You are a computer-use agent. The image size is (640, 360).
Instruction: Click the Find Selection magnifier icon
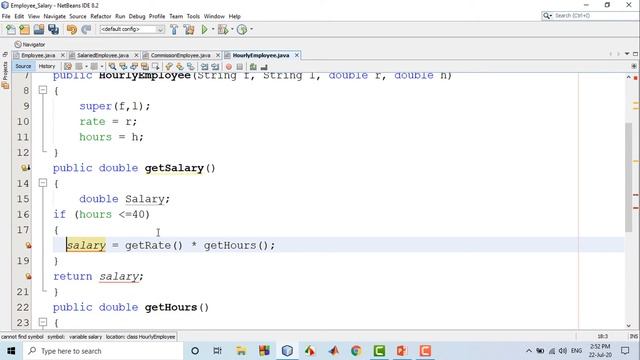click(112, 67)
